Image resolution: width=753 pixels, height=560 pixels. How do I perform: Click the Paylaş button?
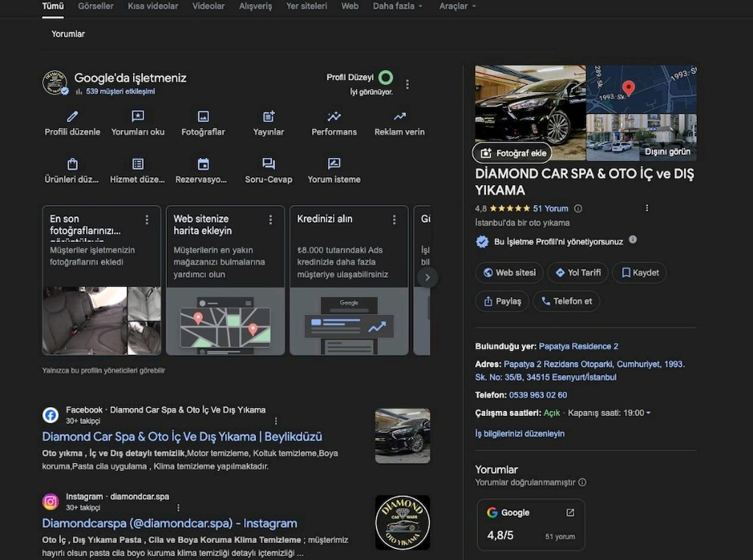pyautogui.click(x=502, y=301)
